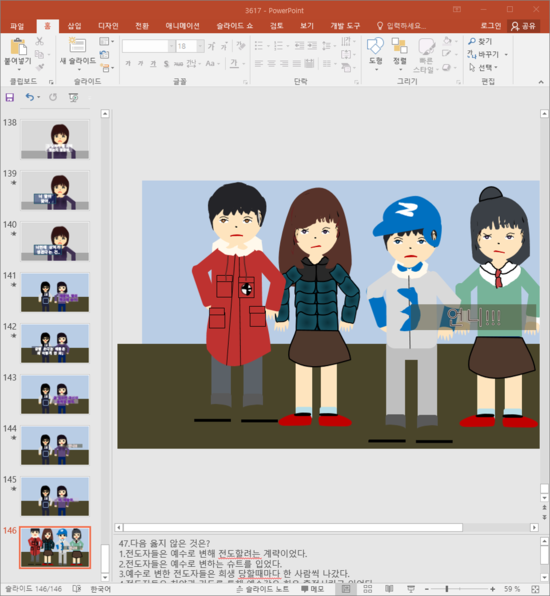Click the View (보기) tab

tap(307, 26)
